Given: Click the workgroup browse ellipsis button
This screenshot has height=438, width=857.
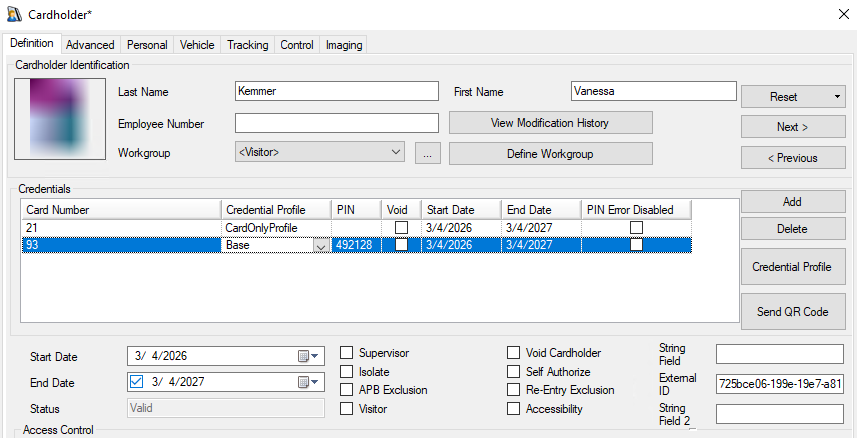Looking at the screenshot, I should (427, 154).
